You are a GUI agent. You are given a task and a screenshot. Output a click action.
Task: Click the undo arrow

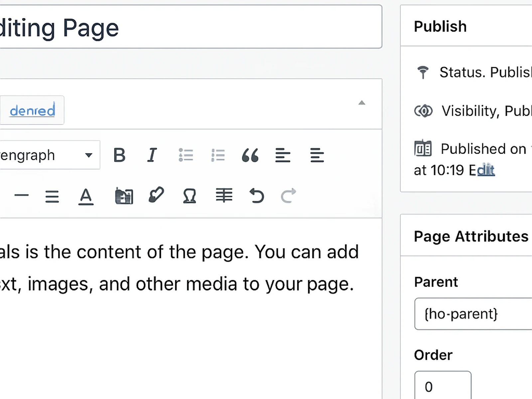256,196
